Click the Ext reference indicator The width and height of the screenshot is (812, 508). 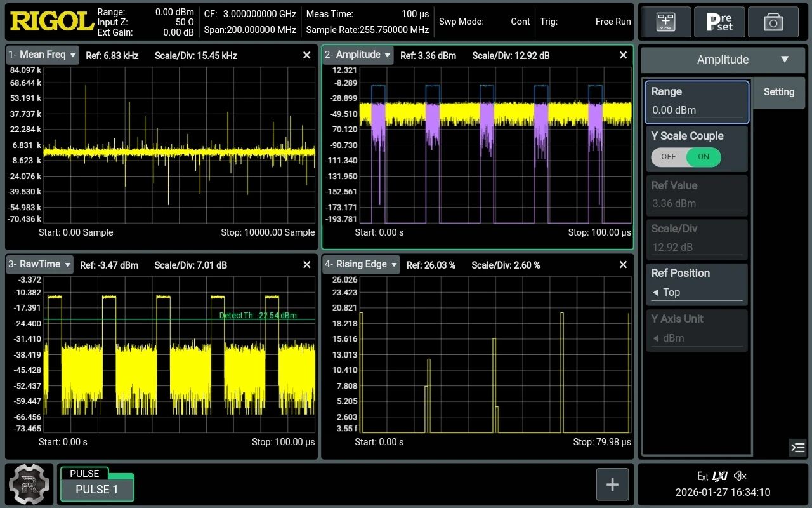(702, 476)
